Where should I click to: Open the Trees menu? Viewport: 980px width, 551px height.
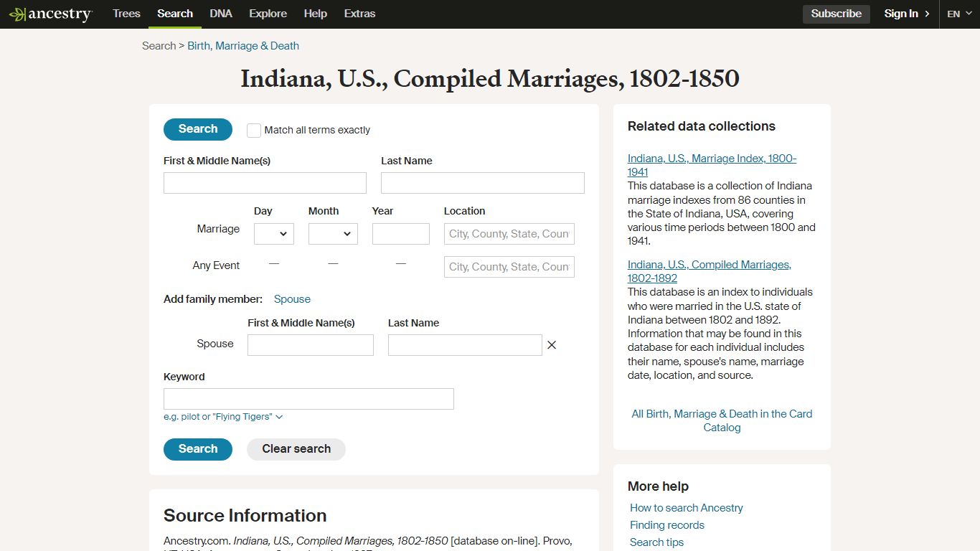[126, 14]
